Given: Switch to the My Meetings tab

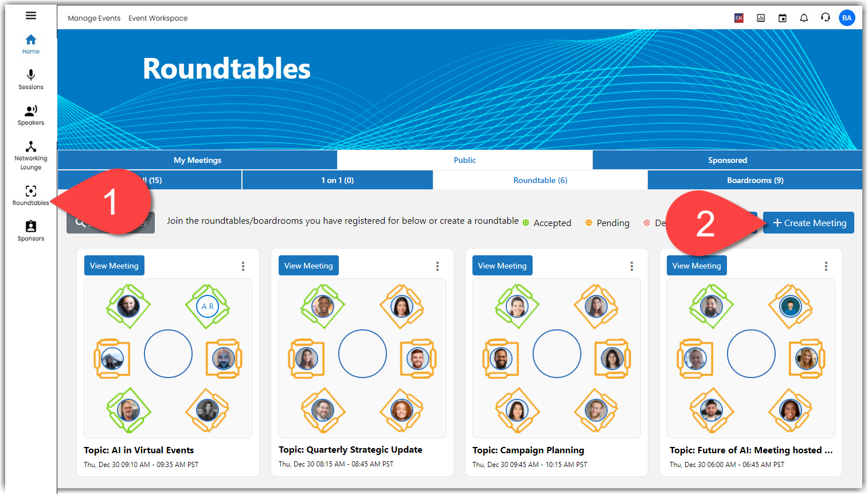Looking at the screenshot, I should (x=197, y=160).
